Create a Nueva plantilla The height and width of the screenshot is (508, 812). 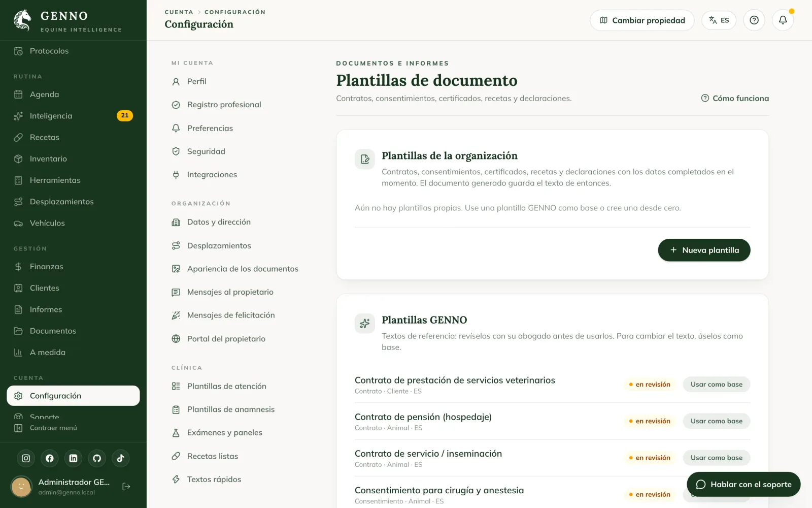704,250
